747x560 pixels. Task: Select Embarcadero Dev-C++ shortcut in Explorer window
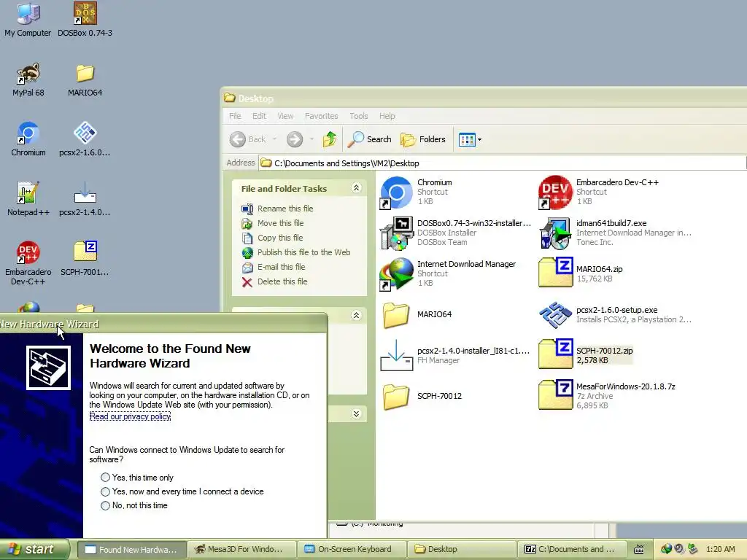click(x=599, y=192)
